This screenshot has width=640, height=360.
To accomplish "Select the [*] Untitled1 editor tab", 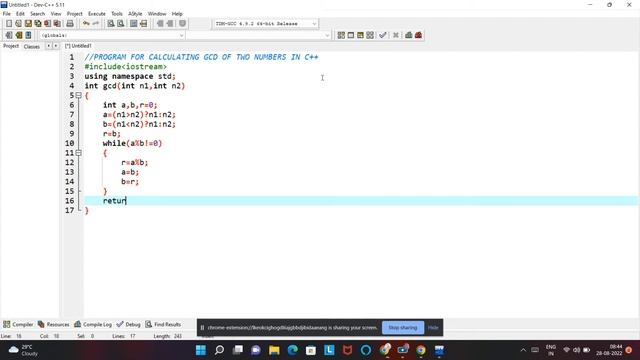I will point(78,46).
